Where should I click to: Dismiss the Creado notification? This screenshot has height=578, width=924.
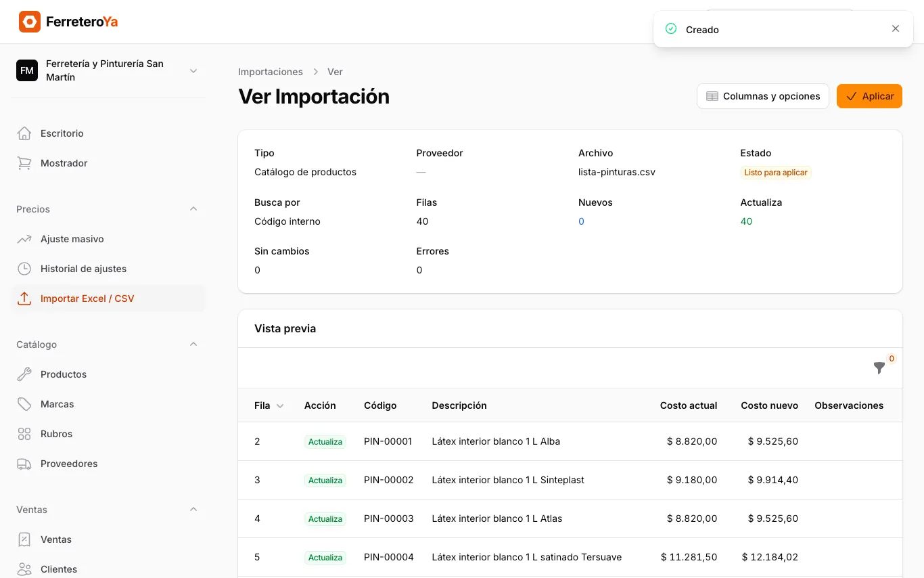(896, 28)
